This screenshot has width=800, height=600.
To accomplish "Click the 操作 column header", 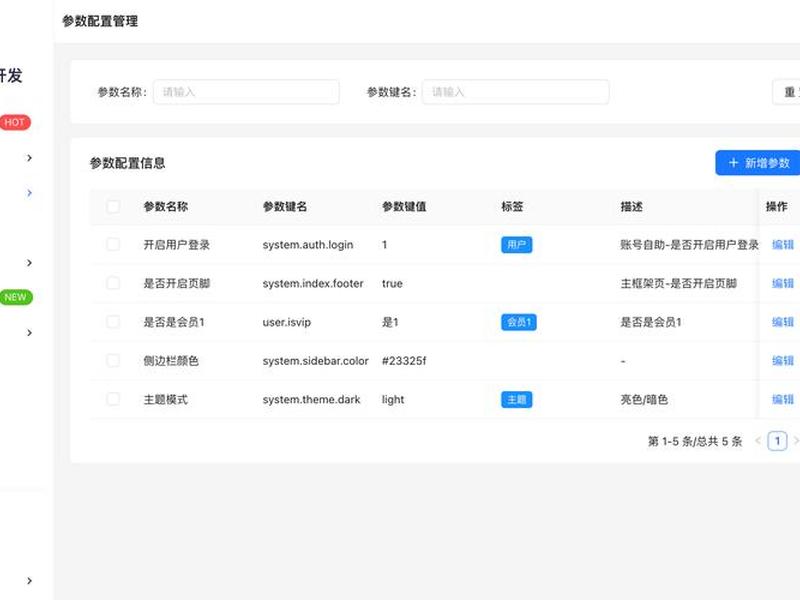I will click(777, 207).
